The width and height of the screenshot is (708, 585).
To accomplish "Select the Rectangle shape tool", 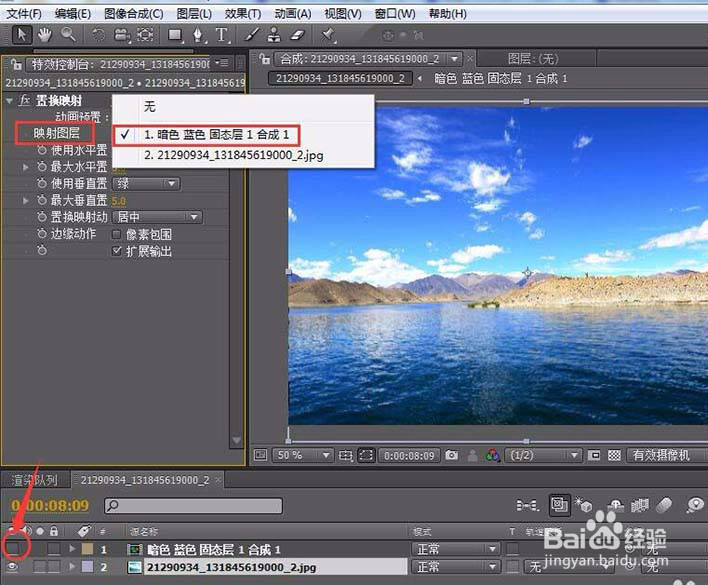I will tap(175, 35).
